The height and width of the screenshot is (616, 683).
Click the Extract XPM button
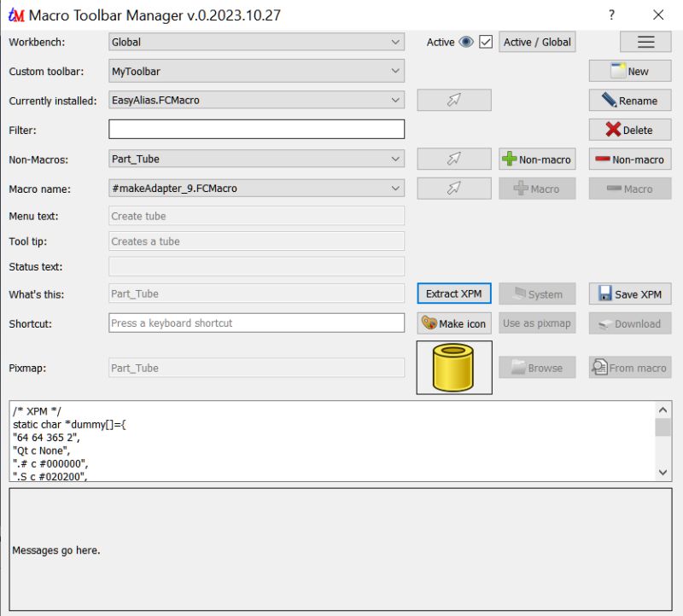point(453,293)
